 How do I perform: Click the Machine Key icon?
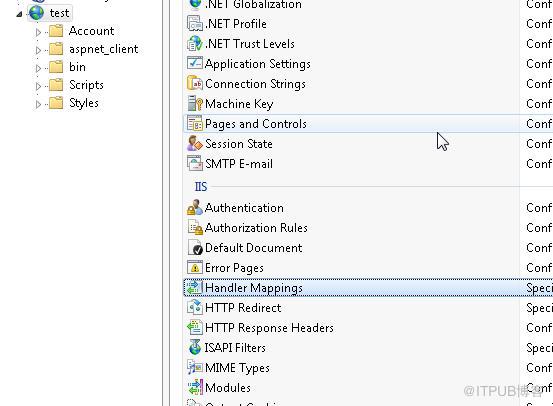click(x=195, y=104)
